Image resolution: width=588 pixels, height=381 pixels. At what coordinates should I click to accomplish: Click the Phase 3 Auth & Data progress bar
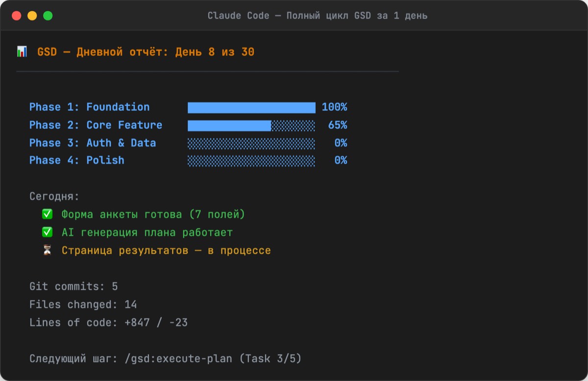[251, 143]
